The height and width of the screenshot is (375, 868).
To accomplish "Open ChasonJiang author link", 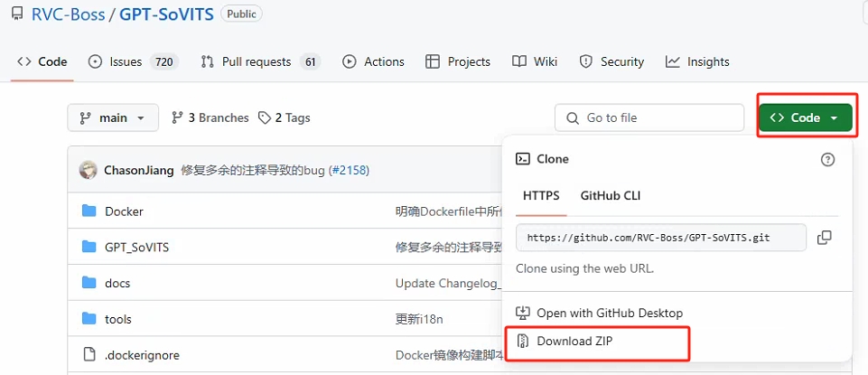I will pyautogui.click(x=139, y=170).
